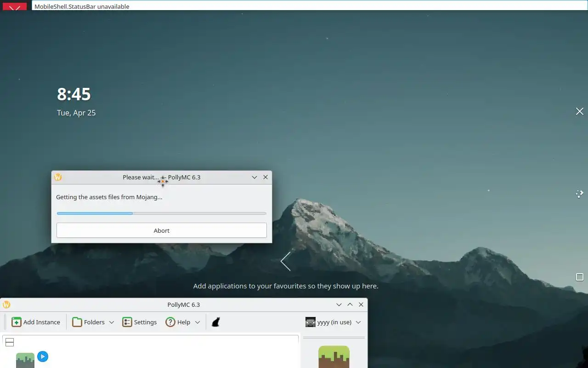Image resolution: width=588 pixels, height=368 pixels.
Task: Click the Please wait dialog title bar
Action: pyautogui.click(x=161, y=177)
